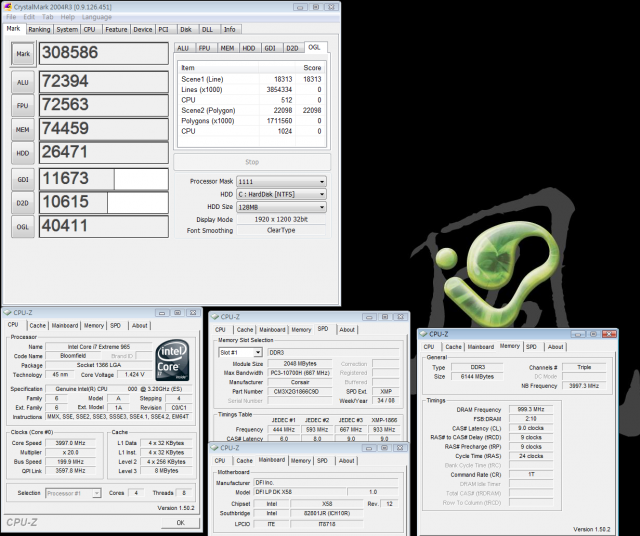Click the Mark benchmark button
640x536 pixels.
click(x=23, y=53)
